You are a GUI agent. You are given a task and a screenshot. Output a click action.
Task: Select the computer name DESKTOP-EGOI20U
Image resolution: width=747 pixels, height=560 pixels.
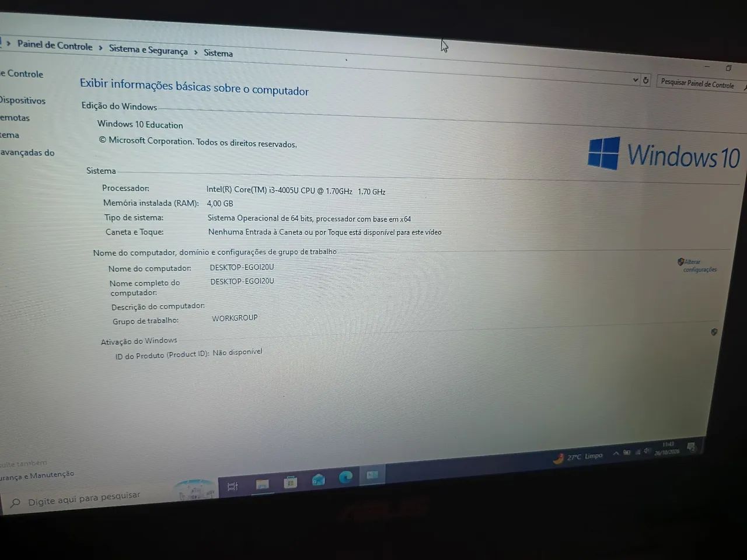coord(242,267)
